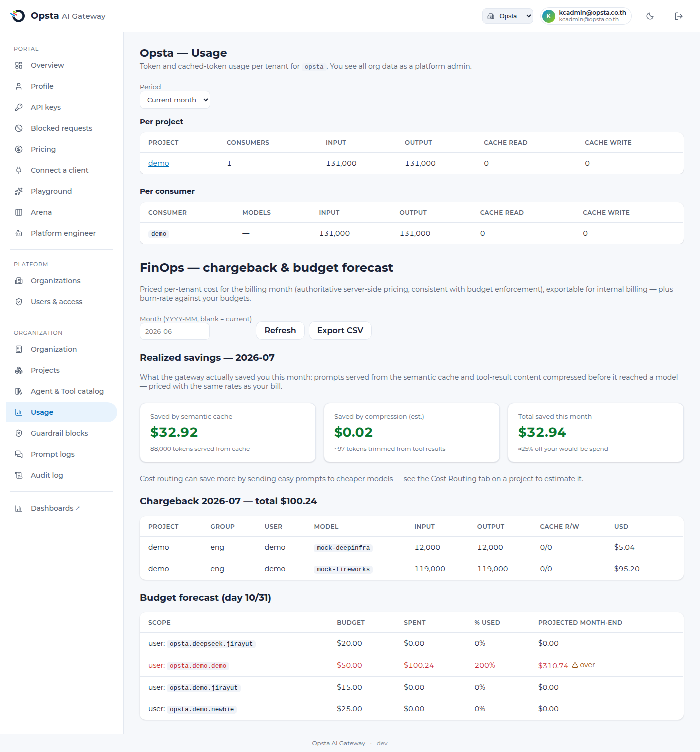Click the opsta.demo.jirayut scope row
Screen dimensions: 700x752
(x=412, y=687)
